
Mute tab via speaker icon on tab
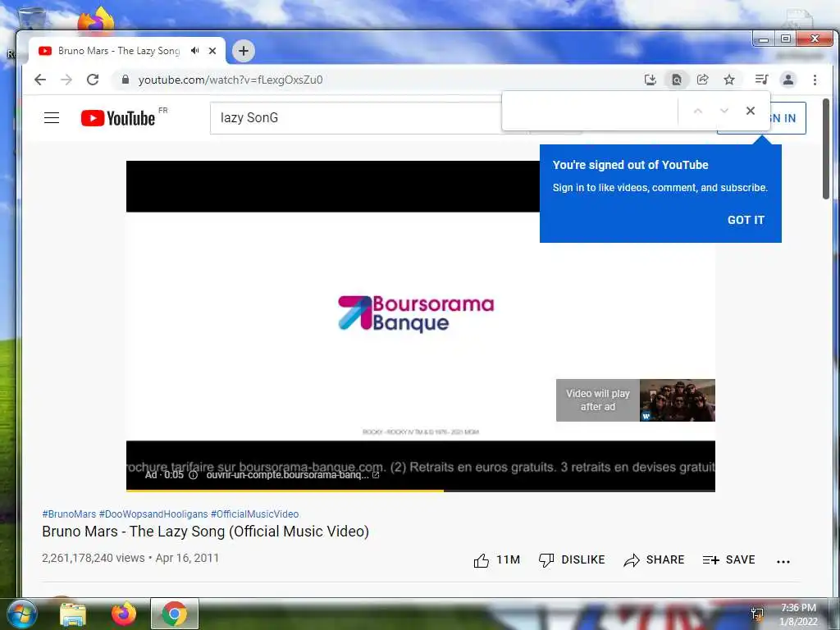[x=195, y=50]
